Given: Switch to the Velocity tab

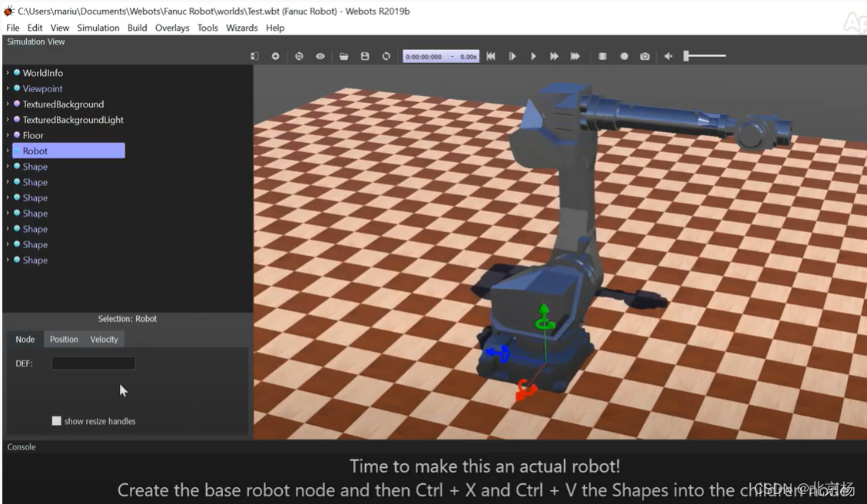Looking at the screenshot, I should (x=104, y=340).
